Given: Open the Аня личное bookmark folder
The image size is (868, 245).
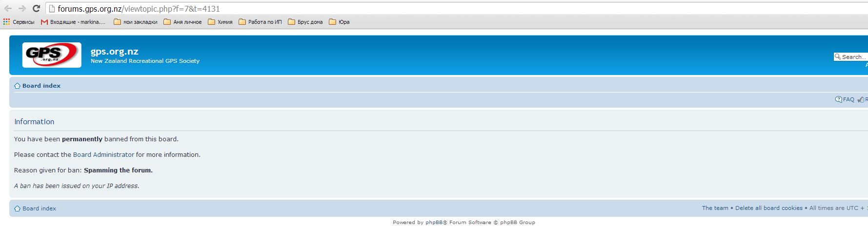Looking at the screenshot, I should point(182,22).
